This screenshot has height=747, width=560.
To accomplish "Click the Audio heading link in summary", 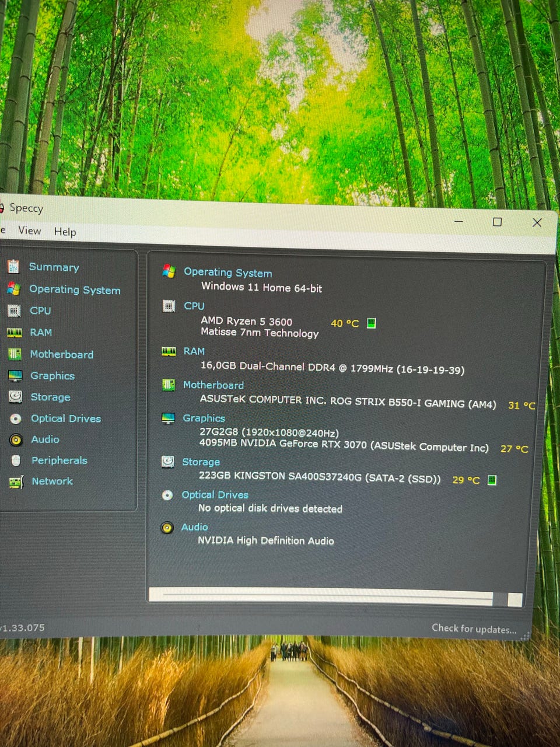I will [x=194, y=527].
